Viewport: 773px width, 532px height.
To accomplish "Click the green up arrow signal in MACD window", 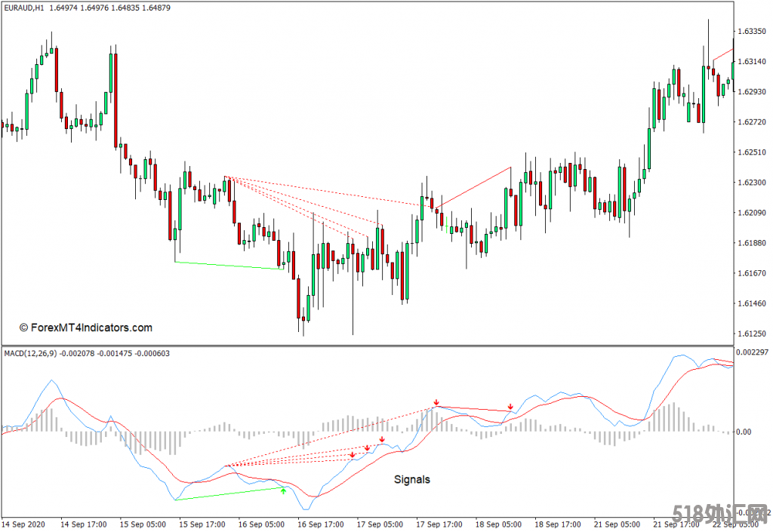I will [x=284, y=490].
